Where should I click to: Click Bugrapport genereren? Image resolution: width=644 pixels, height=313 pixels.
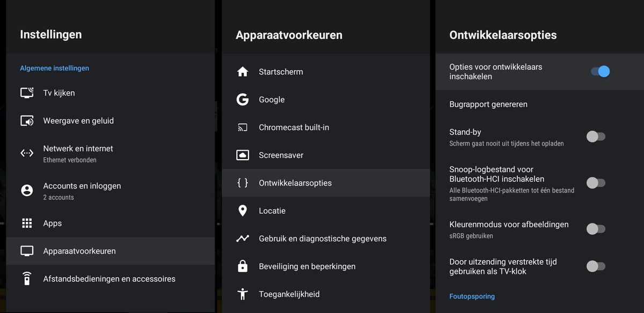tap(489, 104)
